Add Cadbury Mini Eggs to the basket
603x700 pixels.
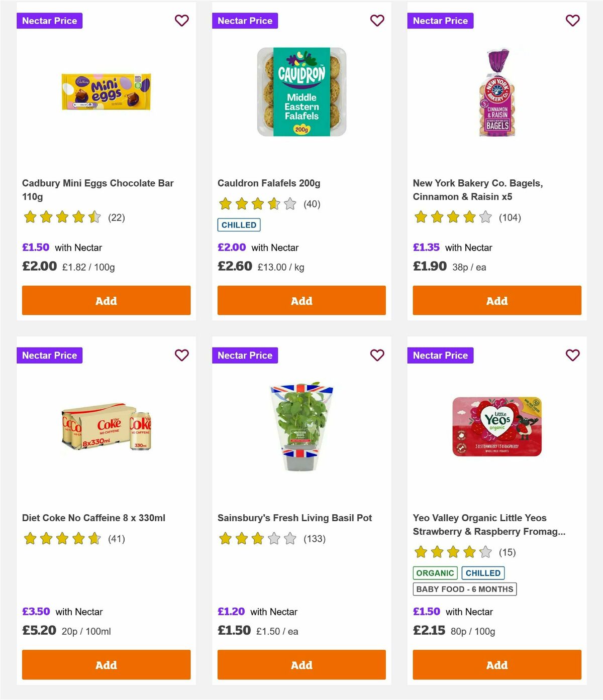point(106,300)
